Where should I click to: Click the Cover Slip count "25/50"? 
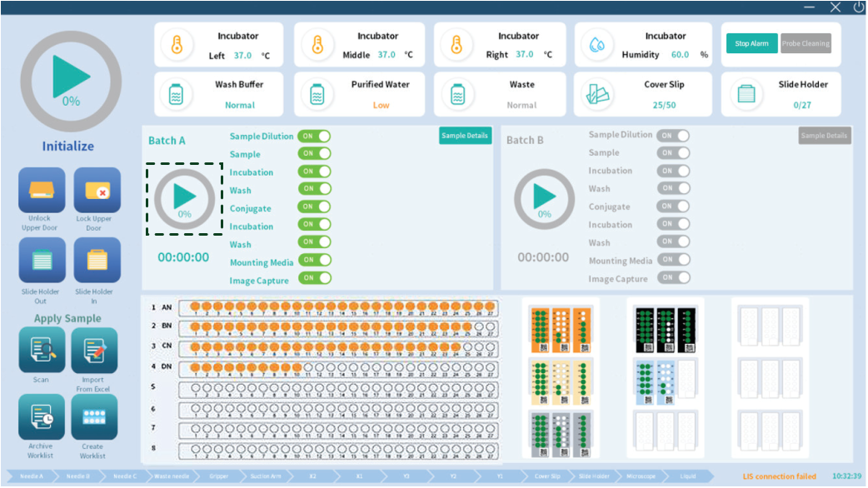[x=664, y=105]
